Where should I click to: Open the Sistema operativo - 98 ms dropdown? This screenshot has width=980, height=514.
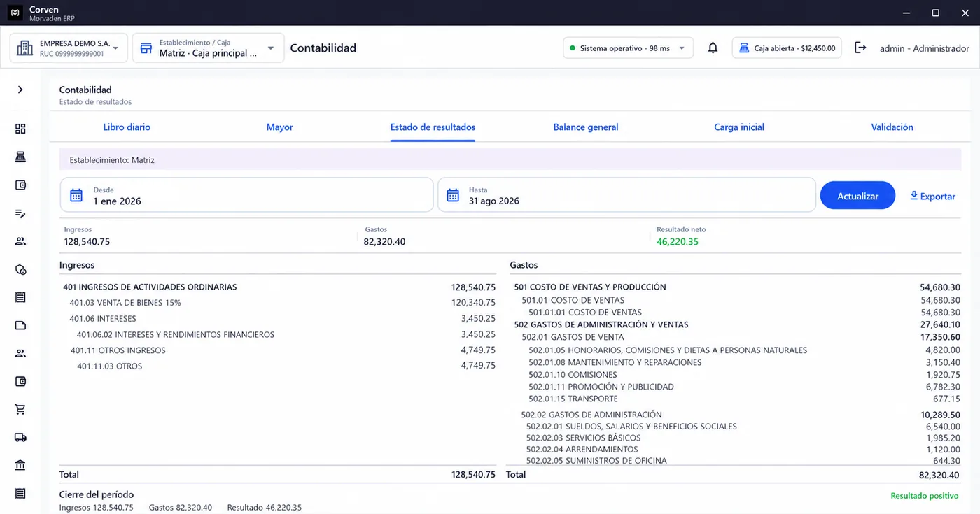[x=629, y=48]
